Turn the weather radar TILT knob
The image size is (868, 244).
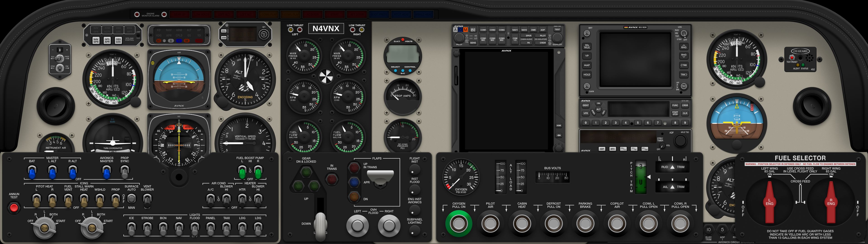pyautogui.click(x=684, y=86)
